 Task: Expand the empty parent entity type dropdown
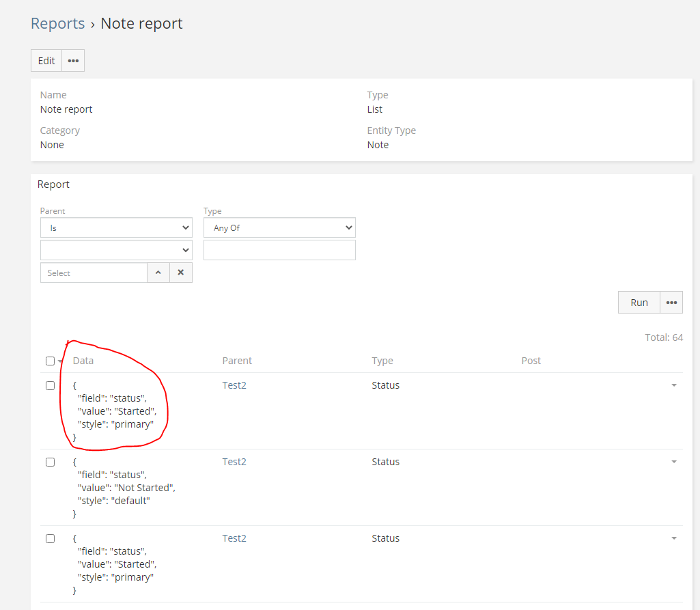click(x=116, y=250)
